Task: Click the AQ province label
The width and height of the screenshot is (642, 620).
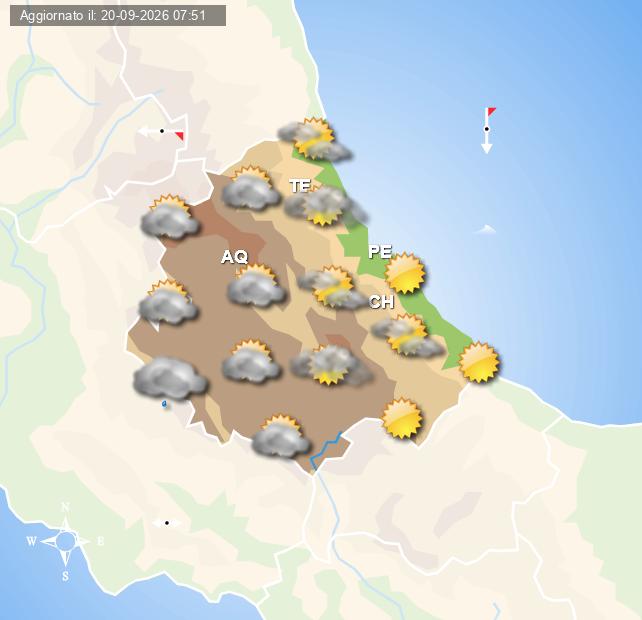Action: (x=235, y=257)
